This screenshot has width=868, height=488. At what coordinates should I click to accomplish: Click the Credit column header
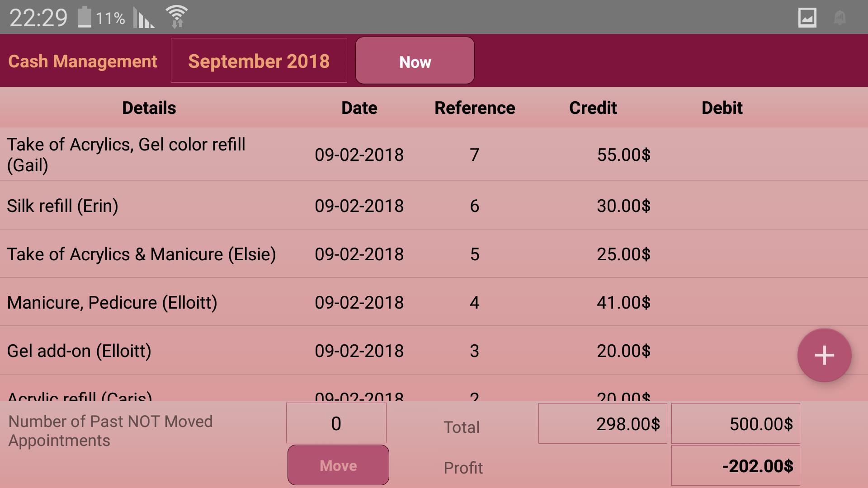pyautogui.click(x=593, y=108)
